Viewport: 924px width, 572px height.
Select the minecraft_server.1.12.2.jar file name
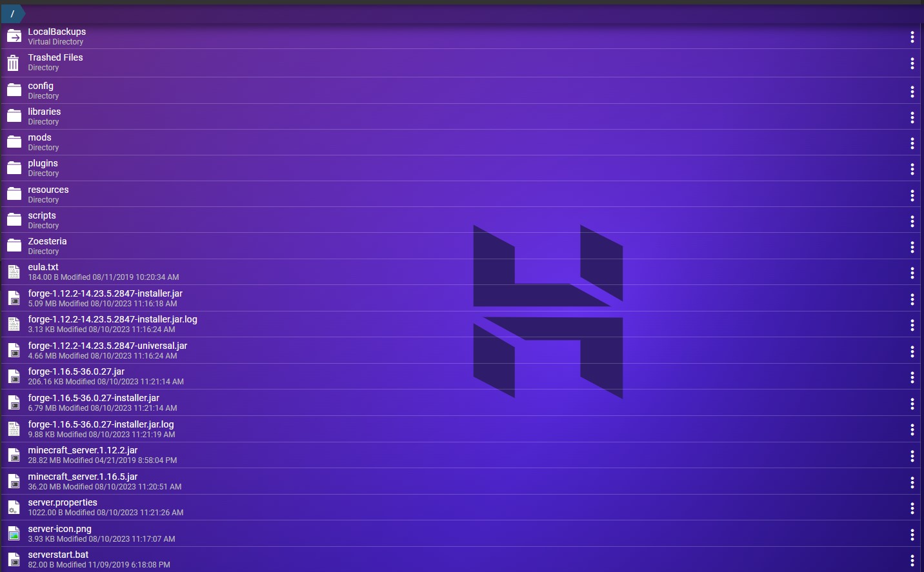83,450
